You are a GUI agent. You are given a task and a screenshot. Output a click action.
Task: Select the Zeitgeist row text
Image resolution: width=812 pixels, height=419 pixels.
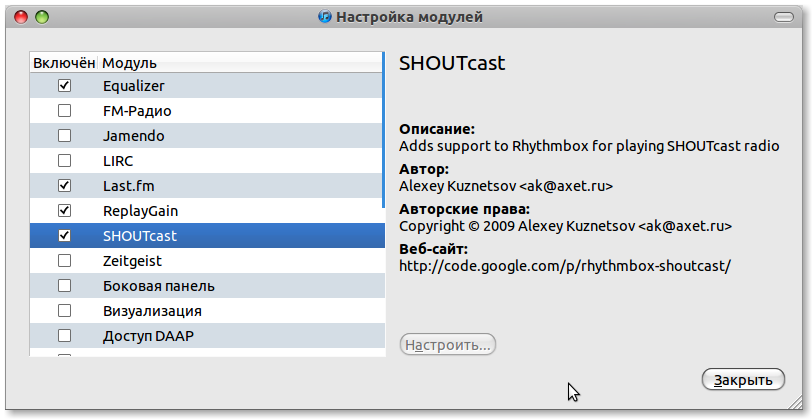tap(133, 261)
